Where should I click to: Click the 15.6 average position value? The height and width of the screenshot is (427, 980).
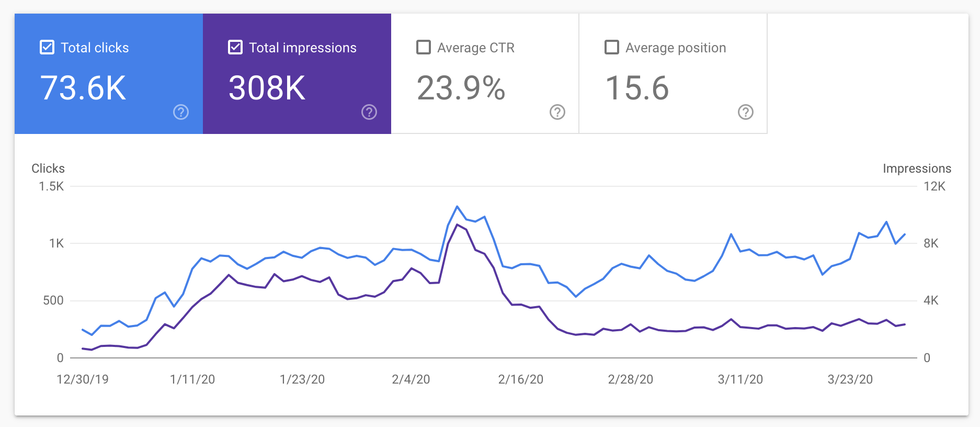tap(637, 88)
